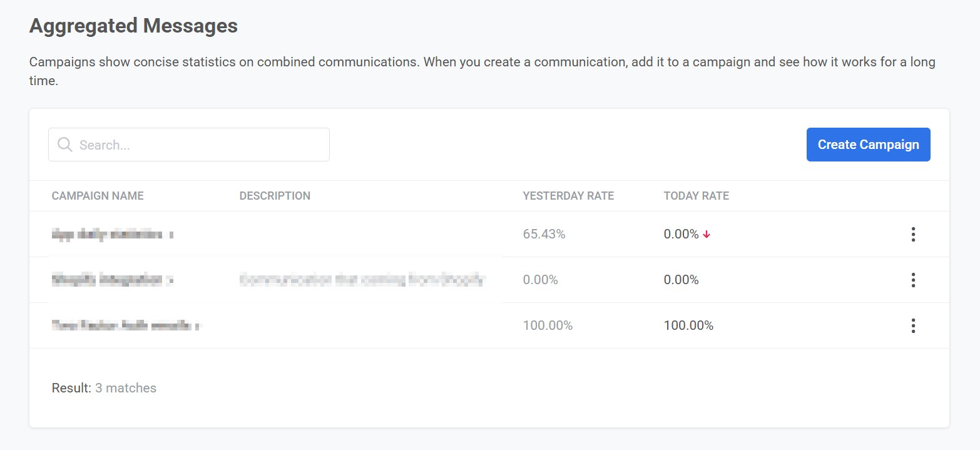The height and width of the screenshot is (450, 980).
Task: Open the actions menu for the third campaign row
Action: pos(913,325)
